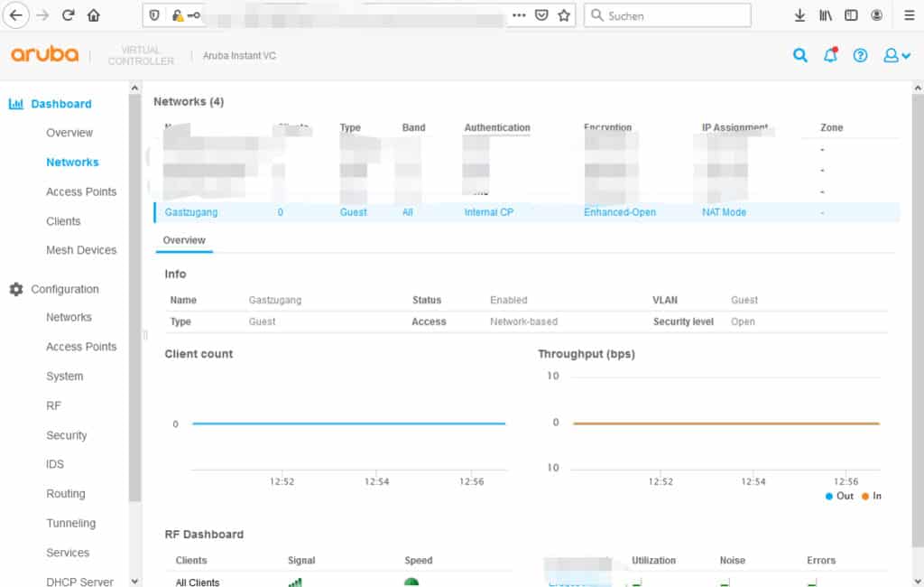Screen dimensions: 924x587
Task: Reload the current page
Action: tap(69, 15)
